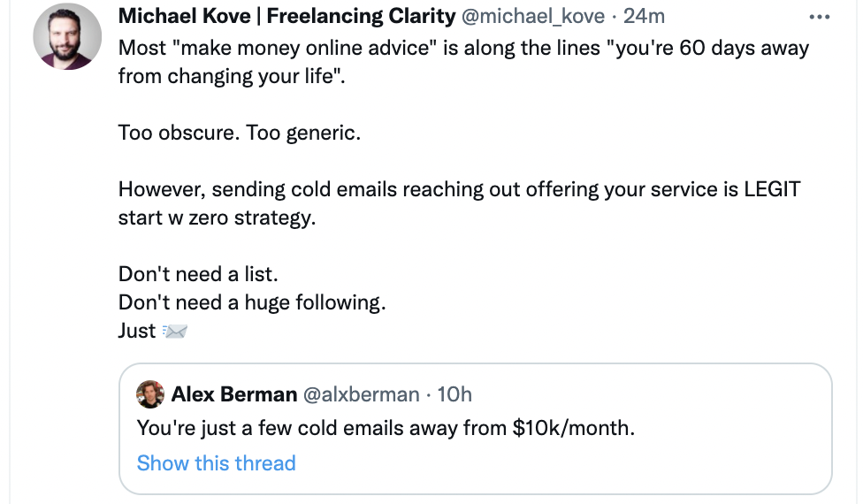
Task: Click the Alex Berman display name
Action: pos(233,394)
